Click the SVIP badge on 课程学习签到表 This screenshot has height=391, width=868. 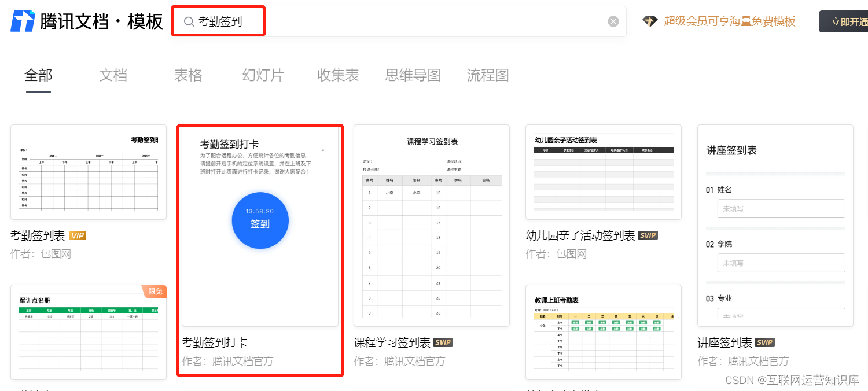point(443,342)
